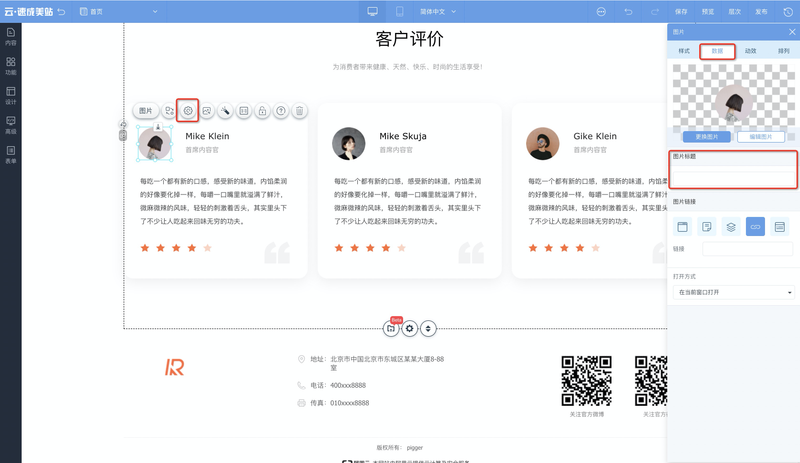Screen dimensions: 800x463
Task: Click the 图片 label pill in floating toolbar
Action: (145, 111)
